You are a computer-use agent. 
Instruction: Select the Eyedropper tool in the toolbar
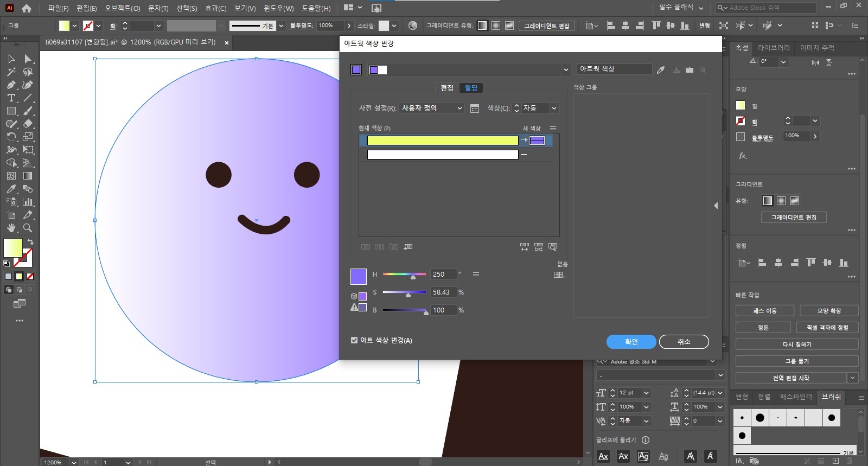coord(11,189)
